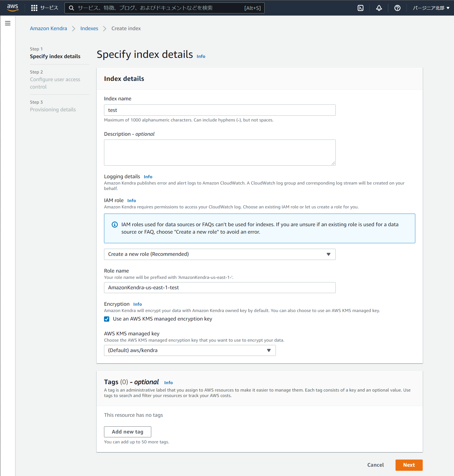Select Step 1 Specify index details
The image size is (454, 476).
(55, 56)
